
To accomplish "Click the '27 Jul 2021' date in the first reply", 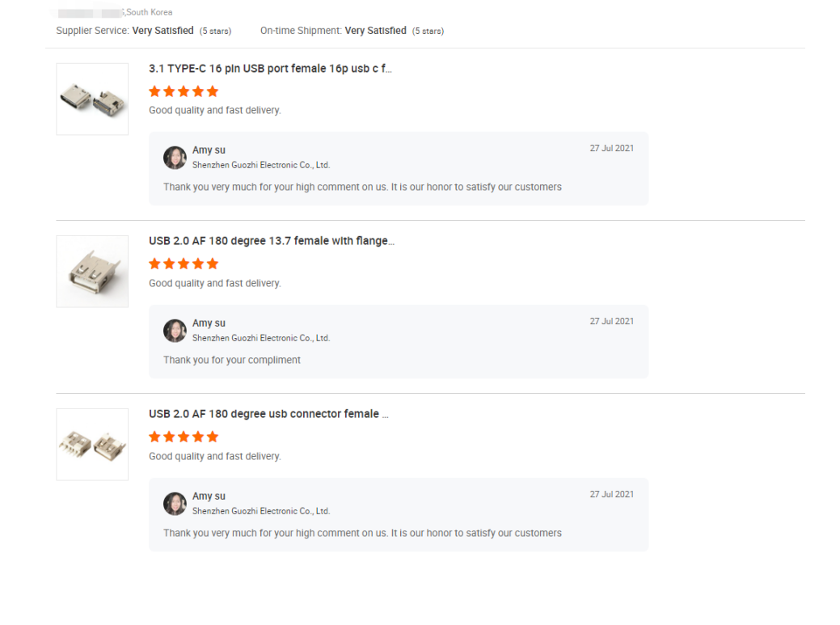I will point(611,149).
